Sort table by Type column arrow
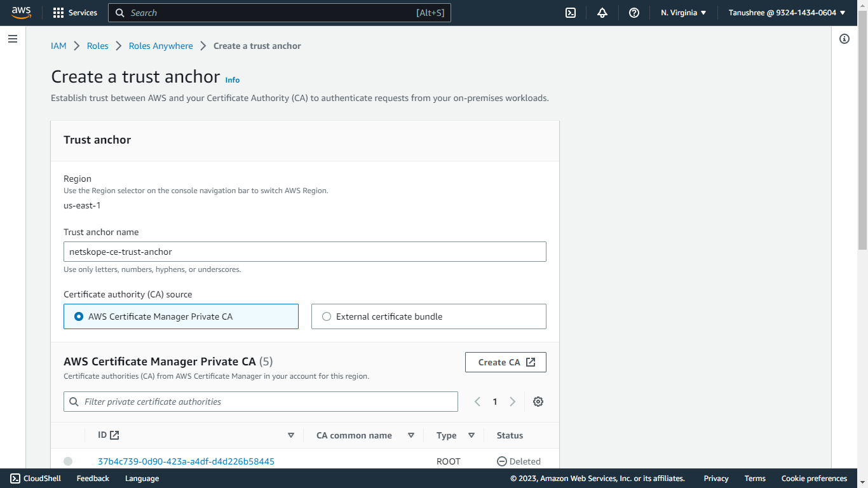The image size is (868, 488). click(471, 435)
